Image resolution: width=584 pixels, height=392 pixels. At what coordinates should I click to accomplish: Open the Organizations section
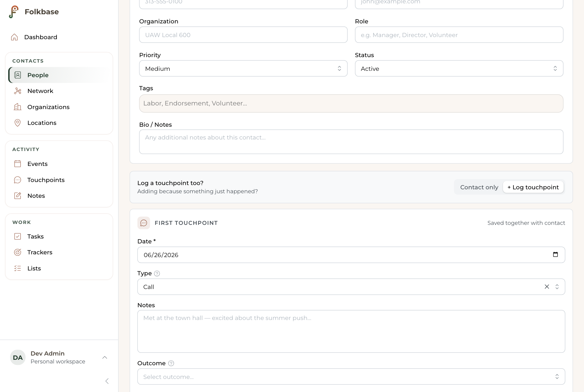(x=59, y=107)
